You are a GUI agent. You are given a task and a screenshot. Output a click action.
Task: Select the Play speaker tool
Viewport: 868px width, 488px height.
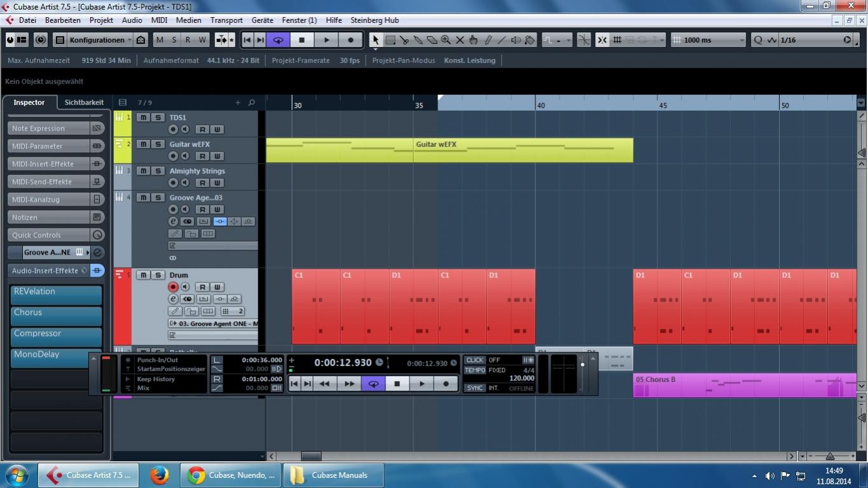(516, 39)
